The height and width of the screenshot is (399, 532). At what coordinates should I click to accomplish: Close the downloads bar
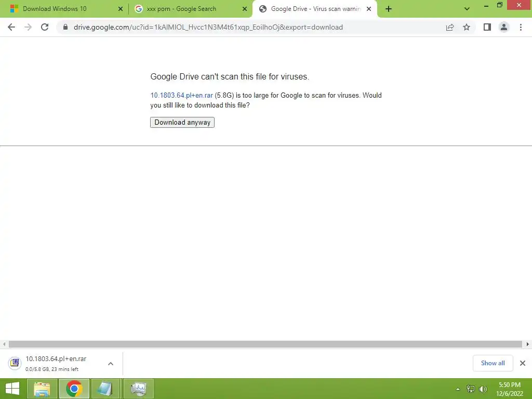523,363
